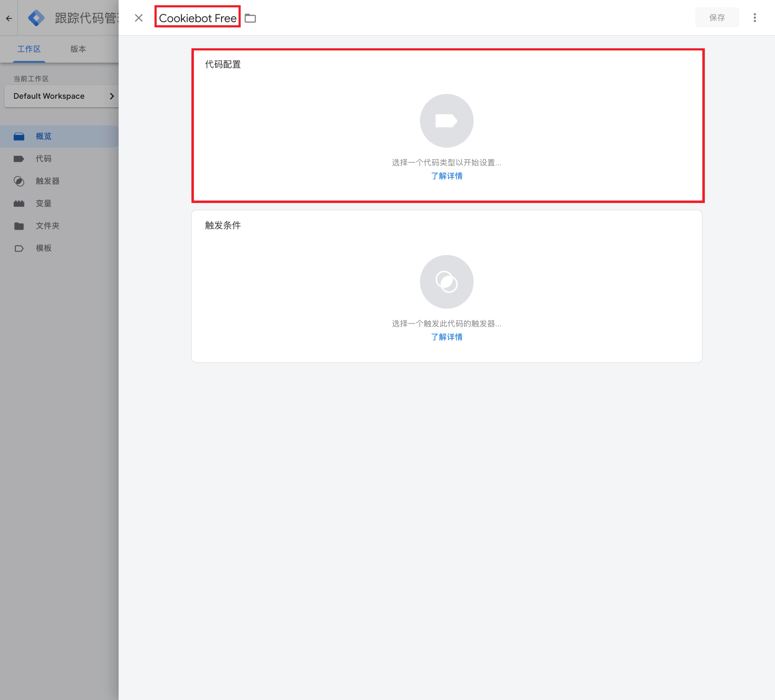Viewport: 775px width, 700px height.
Task: Click 了解详情 link under tag configuration
Action: tap(446, 176)
